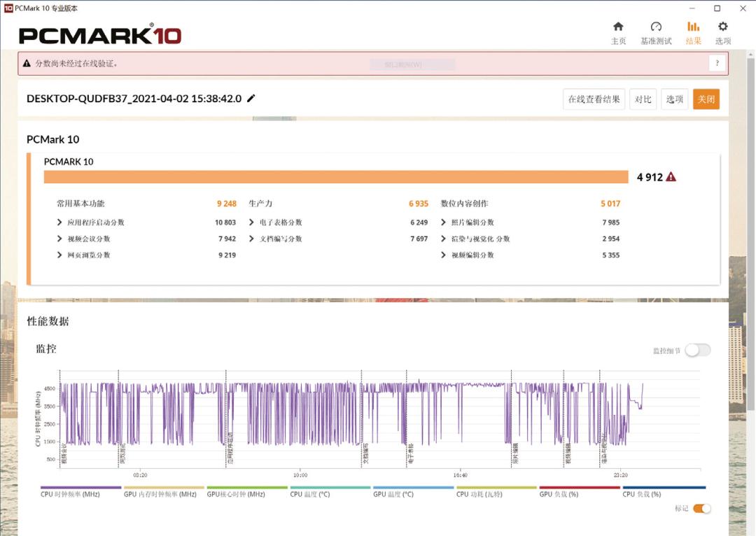
Task: Click the 在线查看结果 button
Action: pyautogui.click(x=594, y=99)
